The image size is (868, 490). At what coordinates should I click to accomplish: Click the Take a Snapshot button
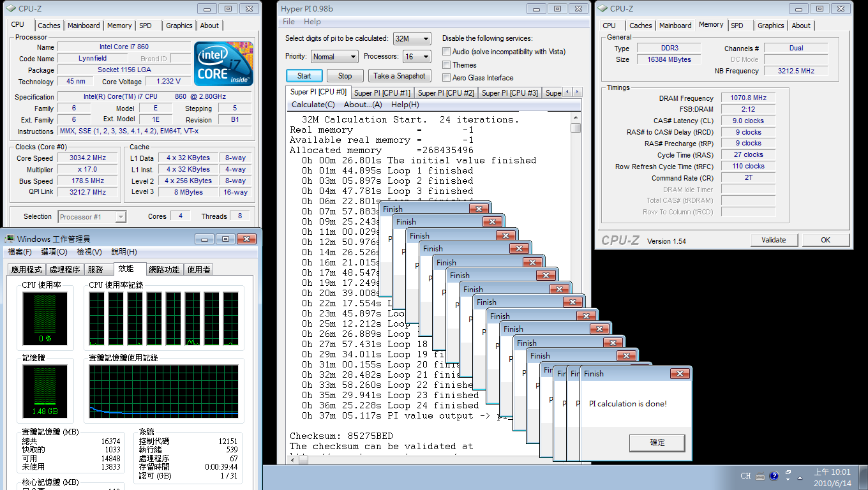point(400,76)
